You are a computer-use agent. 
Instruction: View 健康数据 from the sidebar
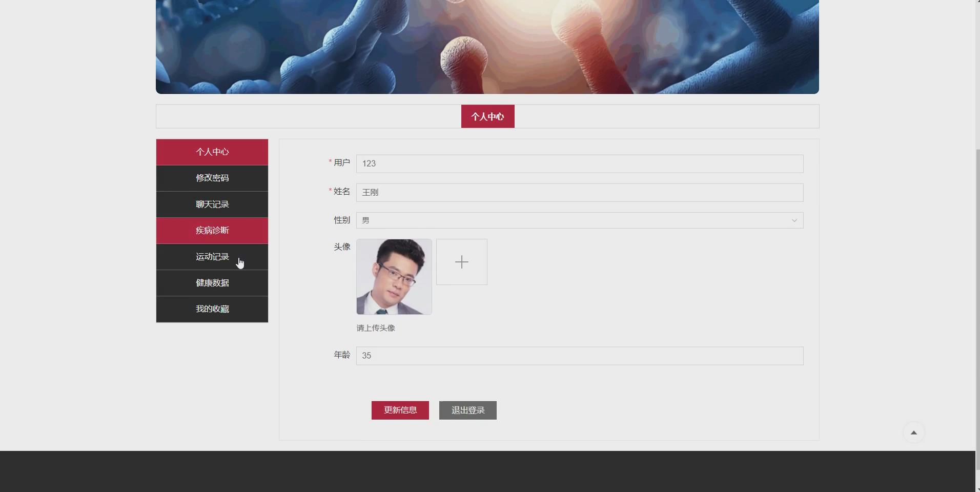212,283
